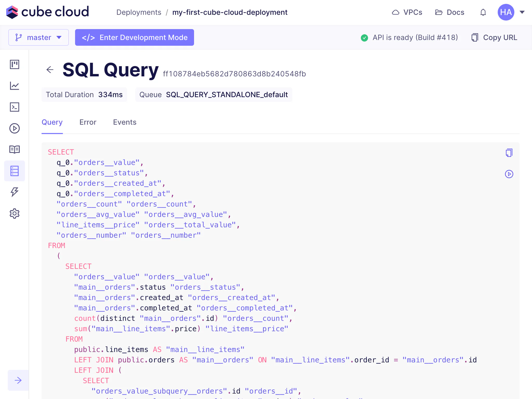Open the Playground play-circle sidebar icon
This screenshot has height=399, width=532.
(15, 128)
